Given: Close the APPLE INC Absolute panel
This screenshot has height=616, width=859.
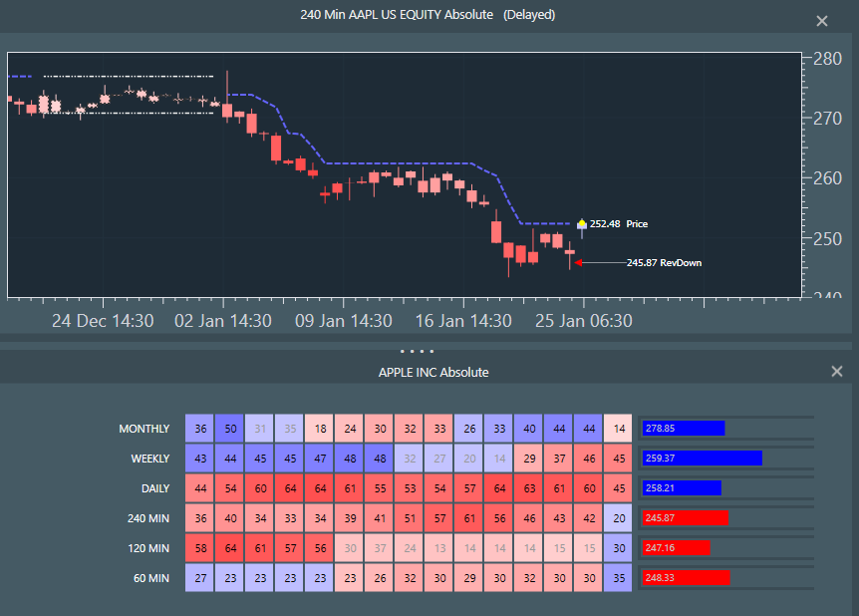Looking at the screenshot, I should (x=836, y=371).
